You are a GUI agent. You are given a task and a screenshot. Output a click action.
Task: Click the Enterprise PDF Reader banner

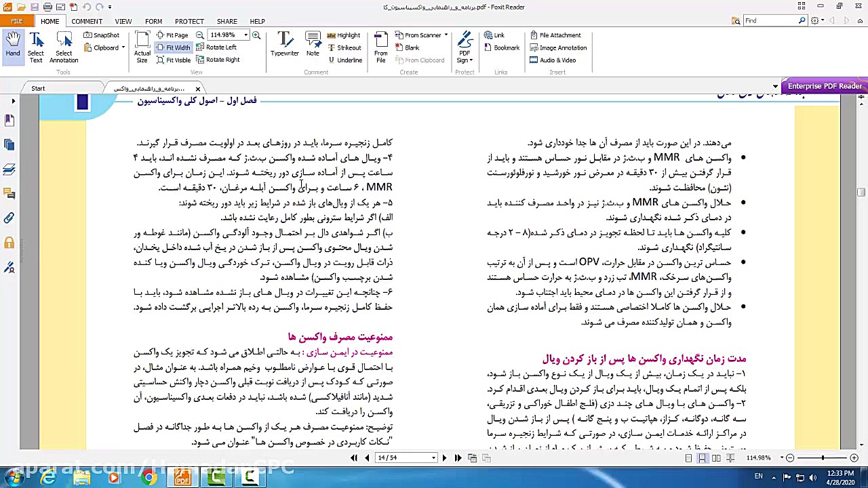coord(823,86)
